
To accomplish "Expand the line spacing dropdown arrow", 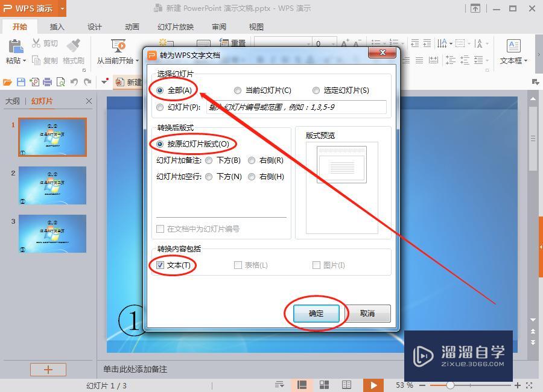I will tap(487, 60).
